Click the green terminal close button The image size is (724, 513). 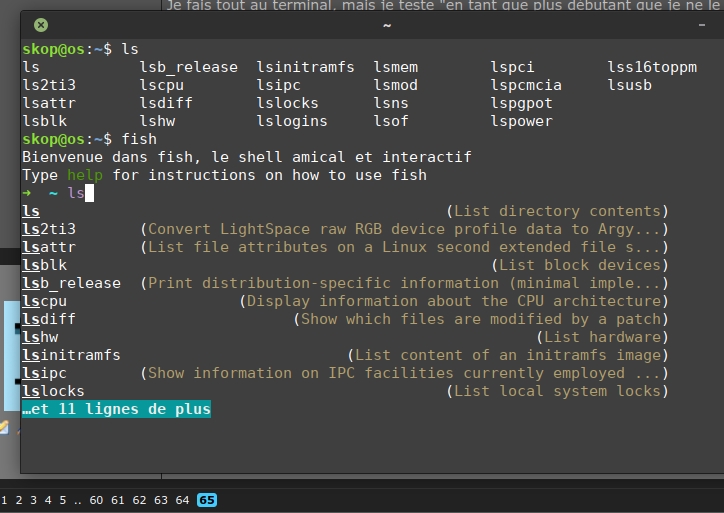click(40, 24)
